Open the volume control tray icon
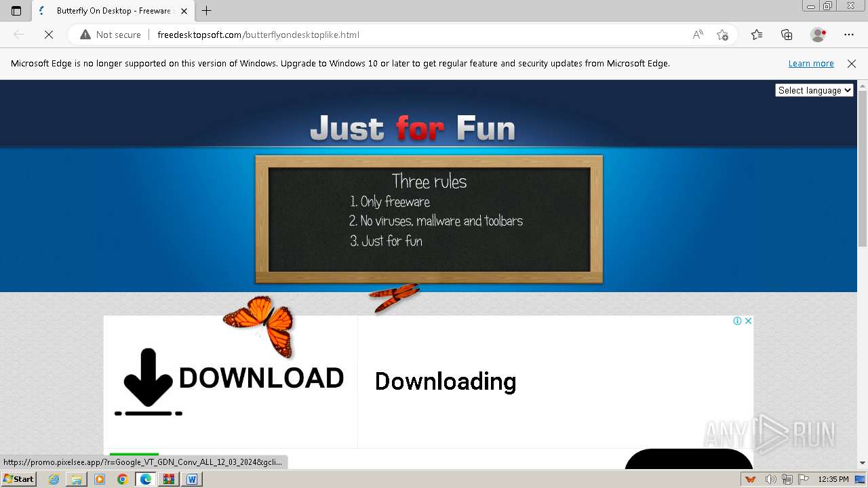Viewport: 868px width, 488px height. pyautogui.click(x=771, y=479)
